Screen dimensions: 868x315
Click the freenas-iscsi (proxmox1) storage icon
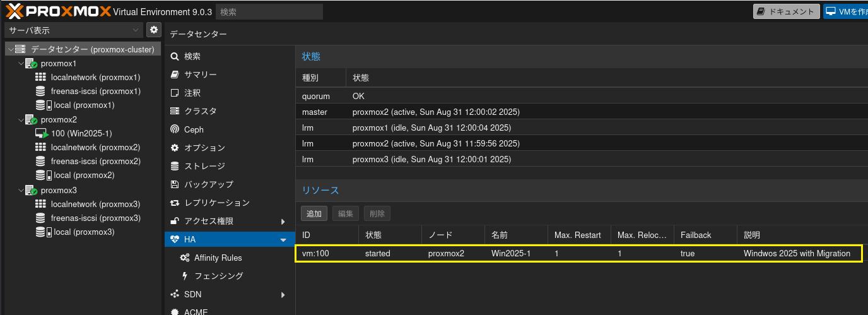click(40, 92)
